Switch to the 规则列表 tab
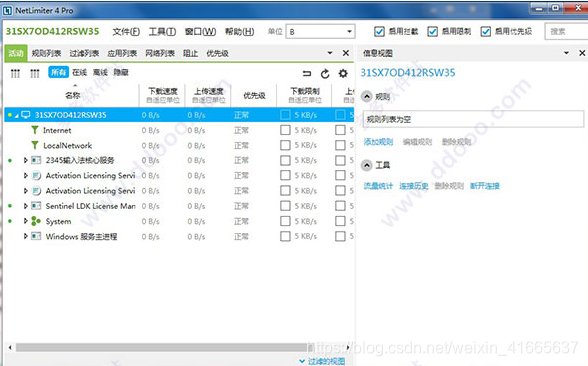The image size is (588, 366). 46,53
